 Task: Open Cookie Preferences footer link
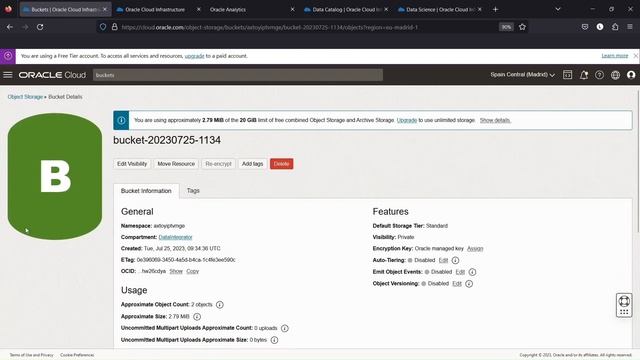pyautogui.click(x=77, y=355)
